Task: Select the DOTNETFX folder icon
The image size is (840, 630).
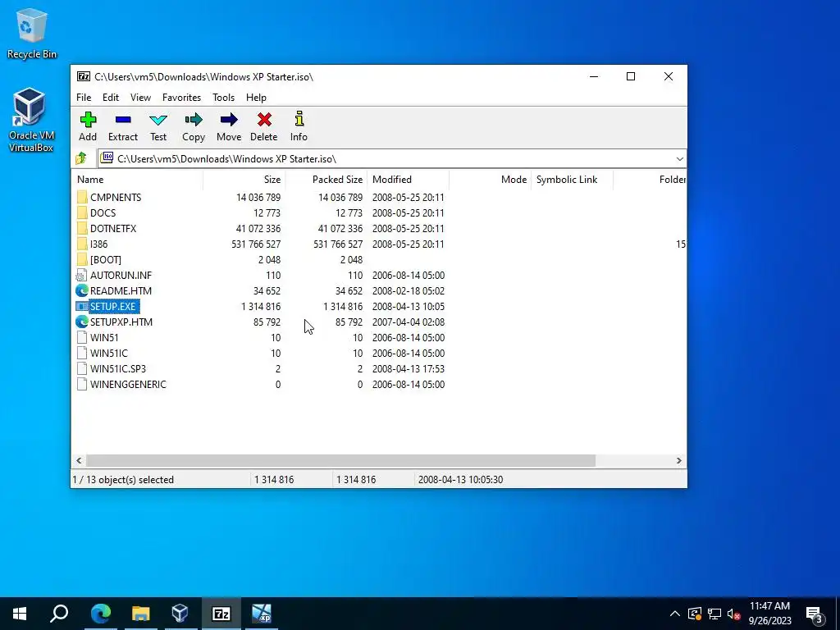Action: 82,228
